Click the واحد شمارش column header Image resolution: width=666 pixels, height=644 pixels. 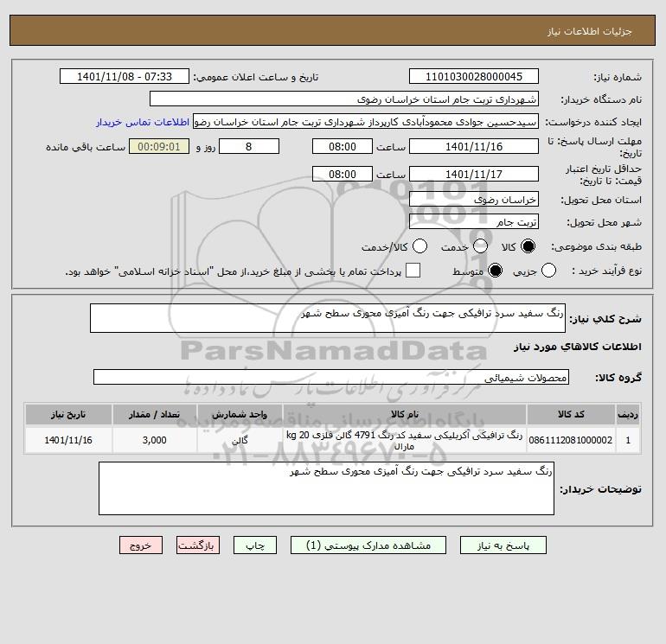coord(240,414)
